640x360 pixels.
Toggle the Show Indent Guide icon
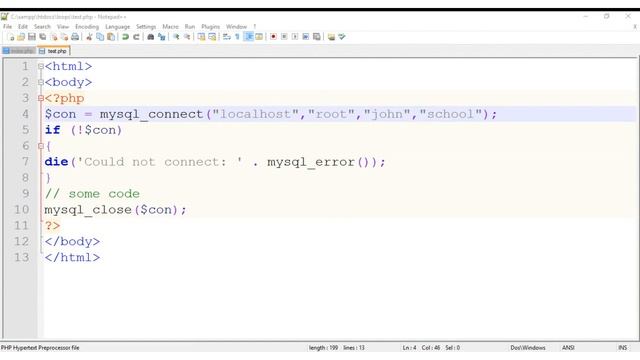pos(248,37)
